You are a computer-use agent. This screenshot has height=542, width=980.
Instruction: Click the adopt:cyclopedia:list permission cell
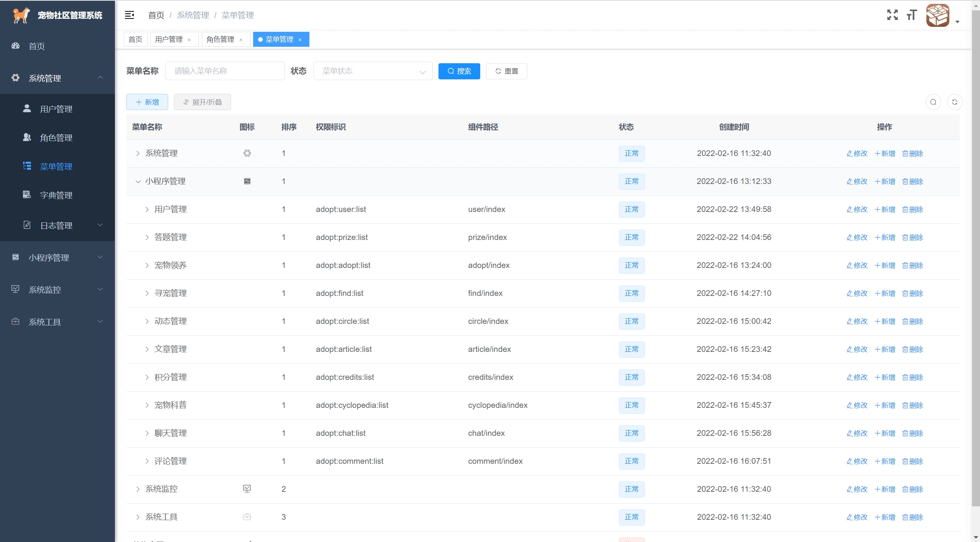[352, 405]
